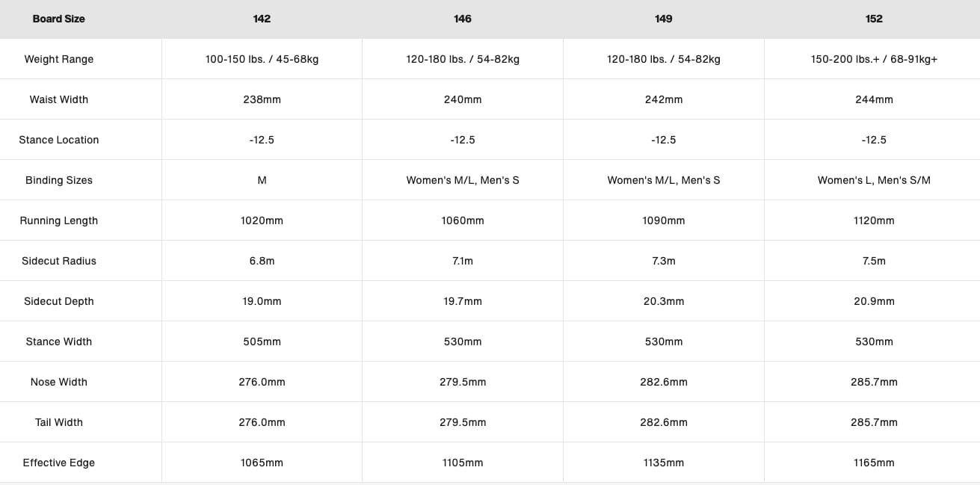This screenshot has height=485, width=980.
Task: Click the Effective Edge row label
Action: point(59,463)
